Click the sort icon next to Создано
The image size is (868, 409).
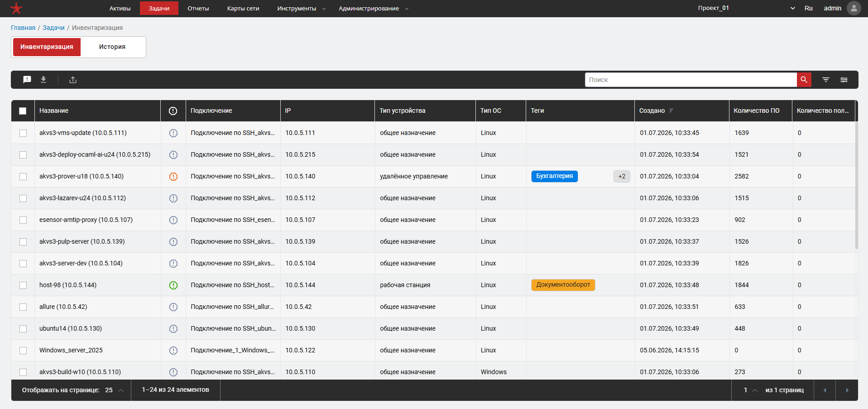pos(671,111)
